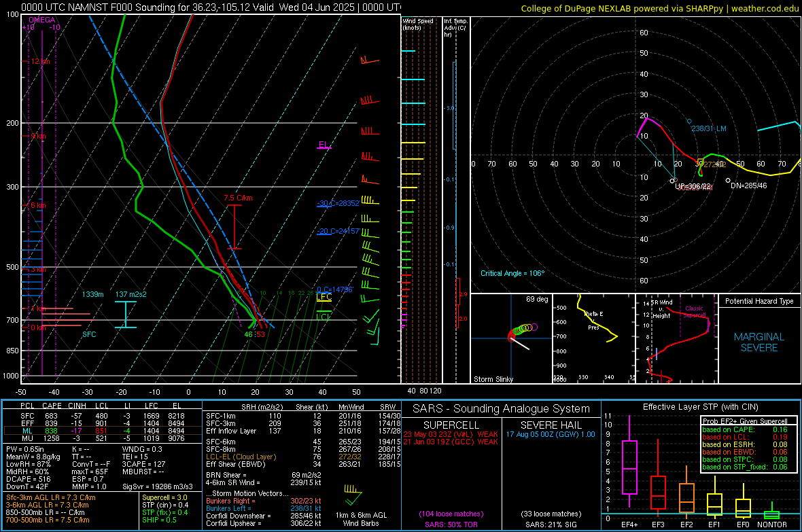
Task: Click the SigSvr = 19286 m3/s3 value
Action: coord(158,487)
